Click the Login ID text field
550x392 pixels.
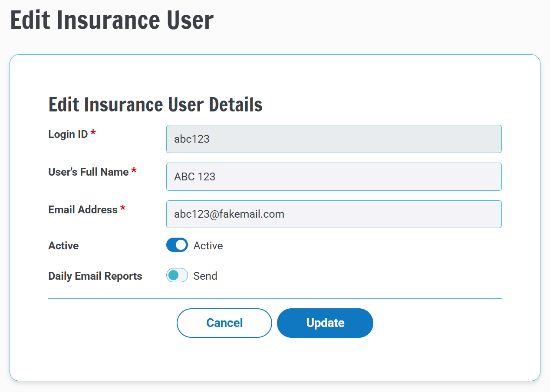click(x=333, y=139)
